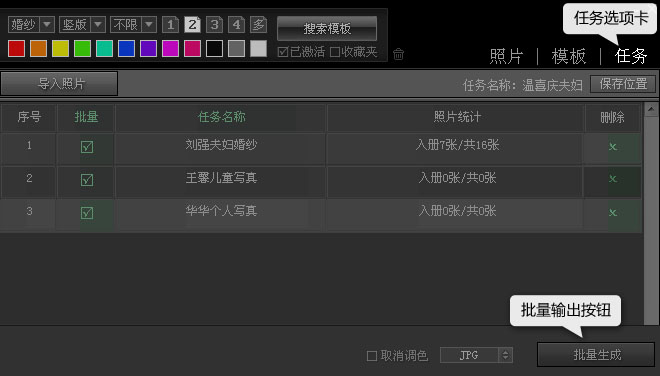Toggle batch checkbox for 华华个人写真

(87, 213)
